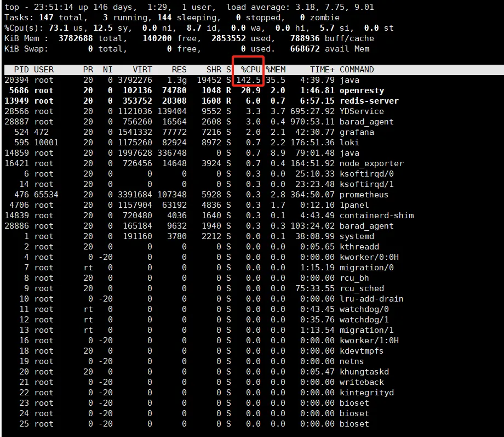The width and height of the screenshot is (504, 437).
Task: Click the rcu_bh process name
Action: pyautogui.click(x=354, y=277)
